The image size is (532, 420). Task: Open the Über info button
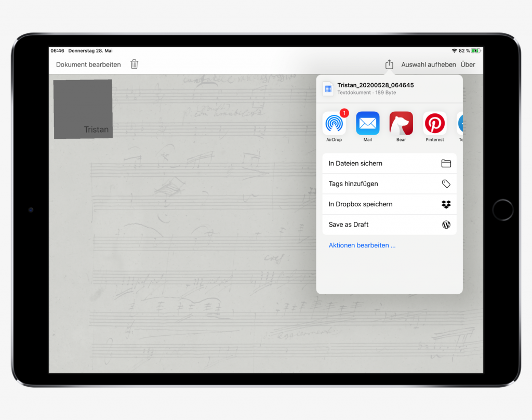pyautogui.click(x=468, y=64)
